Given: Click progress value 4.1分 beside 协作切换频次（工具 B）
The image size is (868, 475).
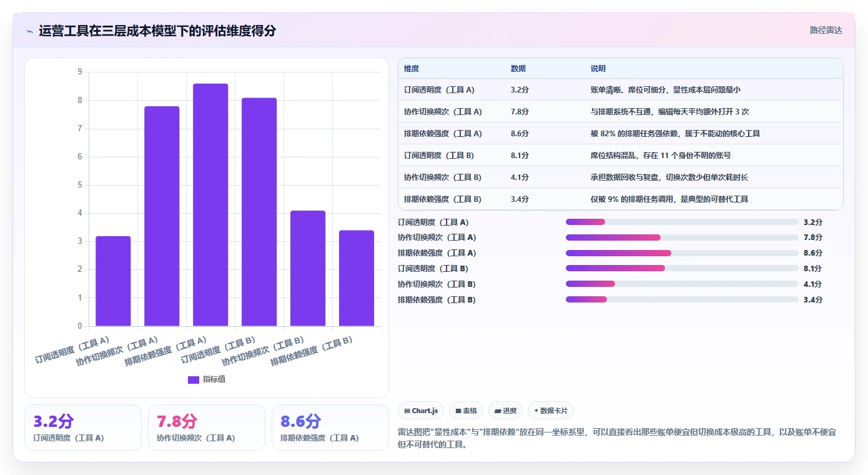Looking at the screenshot, I should (813, 284).
